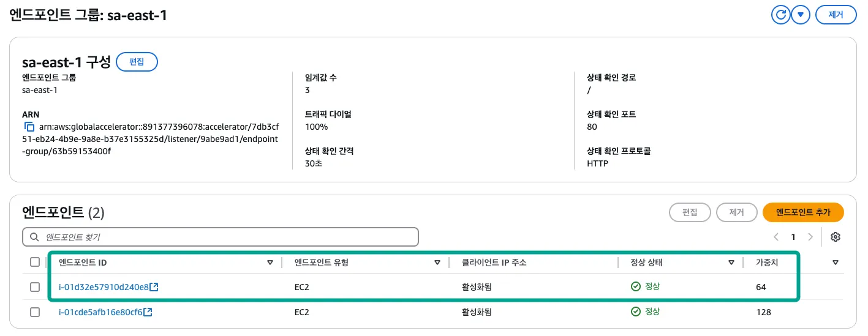Go to next page arrow
The image size is (868, 336).
(x=810, y=237)
